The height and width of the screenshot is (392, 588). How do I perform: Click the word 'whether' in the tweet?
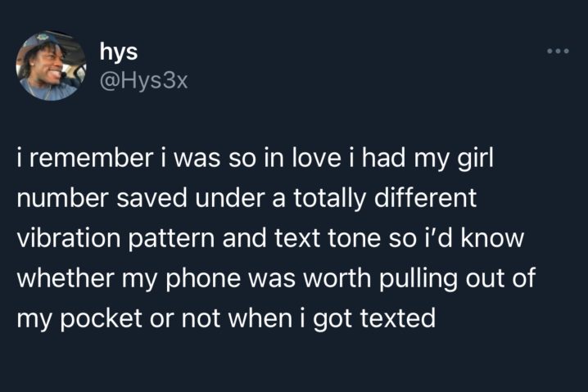coord(66,277)
